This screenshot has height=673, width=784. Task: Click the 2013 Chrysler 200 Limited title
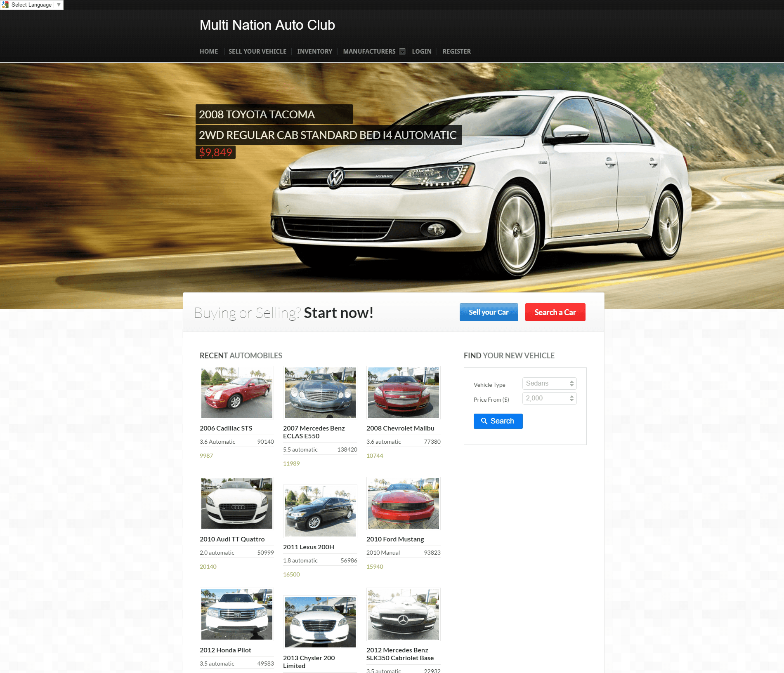click(309, 662)
